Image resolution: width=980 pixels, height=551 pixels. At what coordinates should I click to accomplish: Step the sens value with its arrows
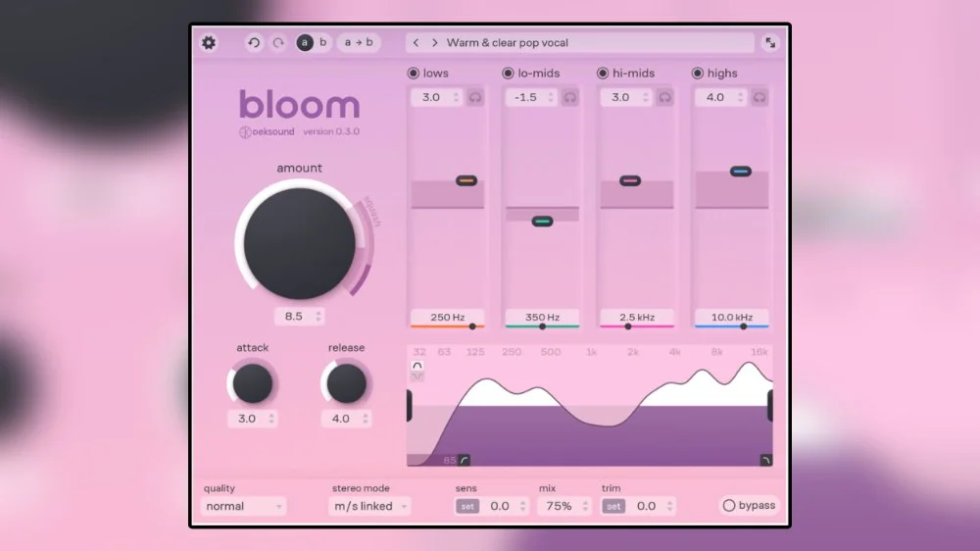pos(523,506)
